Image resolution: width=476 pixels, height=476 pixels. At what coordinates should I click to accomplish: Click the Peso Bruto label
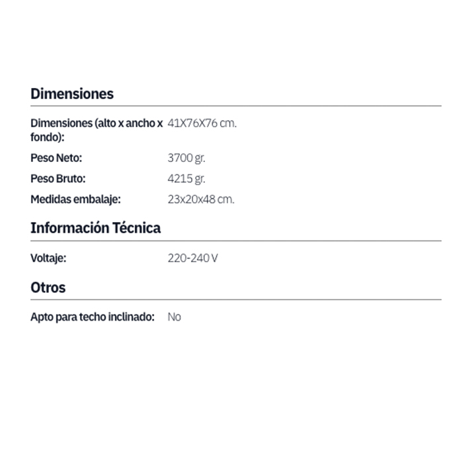(58, 178)
